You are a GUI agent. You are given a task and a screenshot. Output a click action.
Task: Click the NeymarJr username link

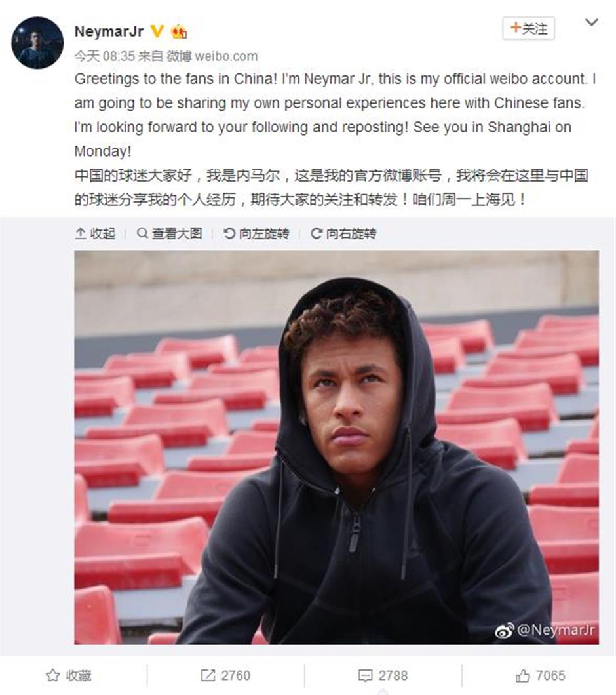109,31
